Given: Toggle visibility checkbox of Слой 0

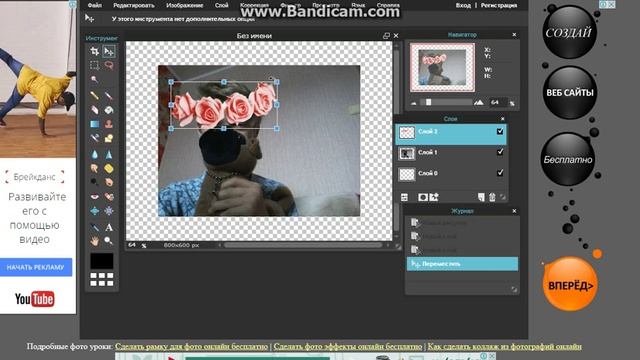Looking at the screenshot, I should 500,173.
